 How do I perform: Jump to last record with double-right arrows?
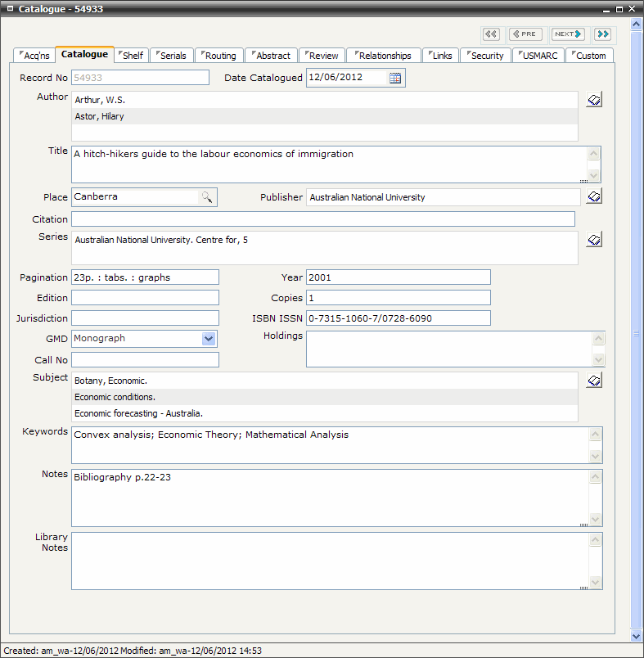[603, 34]
